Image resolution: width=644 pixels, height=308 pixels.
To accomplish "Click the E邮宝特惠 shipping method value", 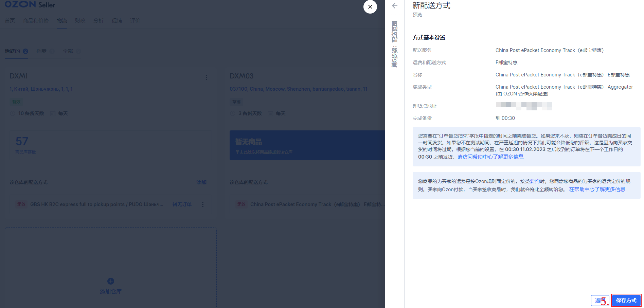I will 506,62.
